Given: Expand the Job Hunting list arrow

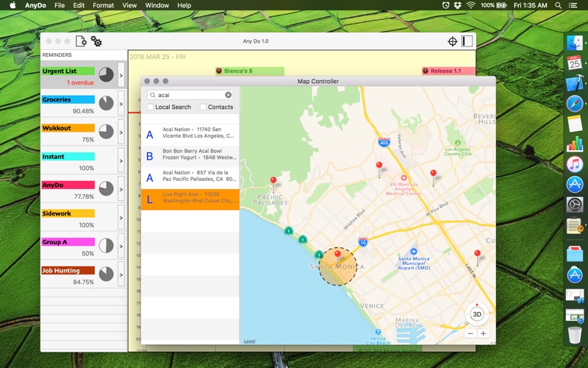Looking at the screenshot, I should (121, 275).
